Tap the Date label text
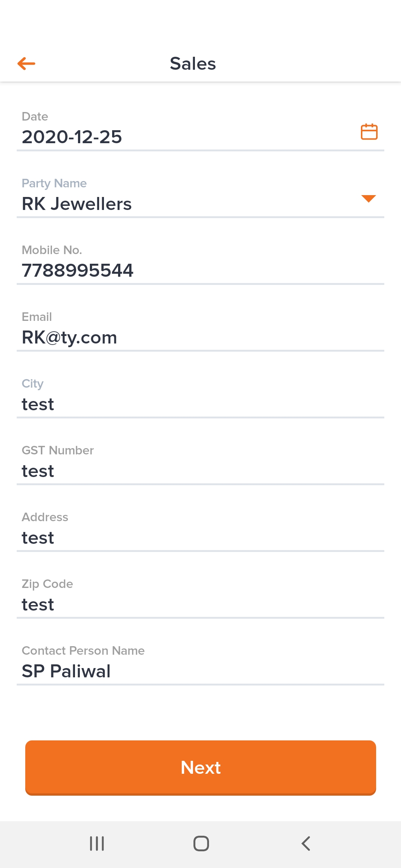The height and width of the screenshot is (868, 401). click(x=35, y=116)
